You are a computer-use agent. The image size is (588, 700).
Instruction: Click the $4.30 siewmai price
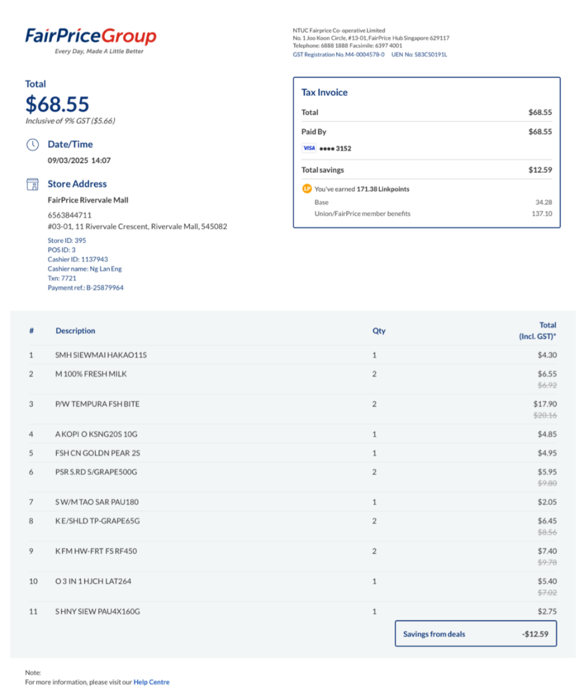tap(547, 355)
